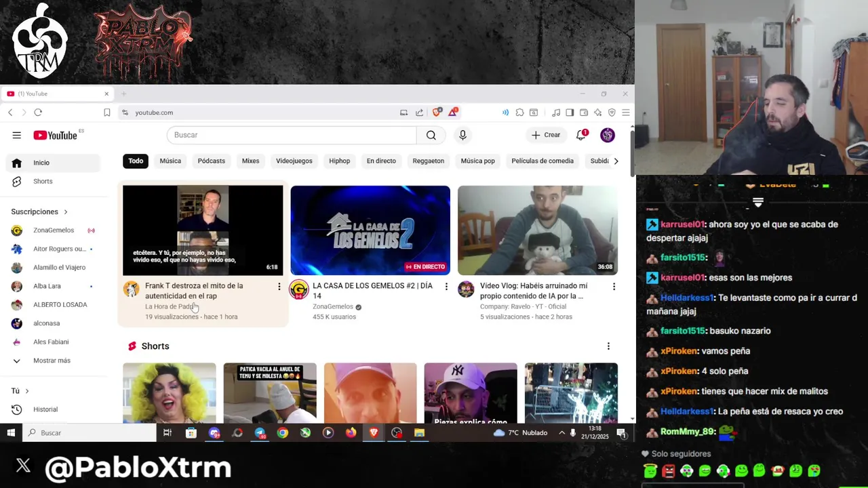The height and width of the screenshot is (488, 868).
Task: Select the Videojuegos filter chip
Action: tap(294, 161)
